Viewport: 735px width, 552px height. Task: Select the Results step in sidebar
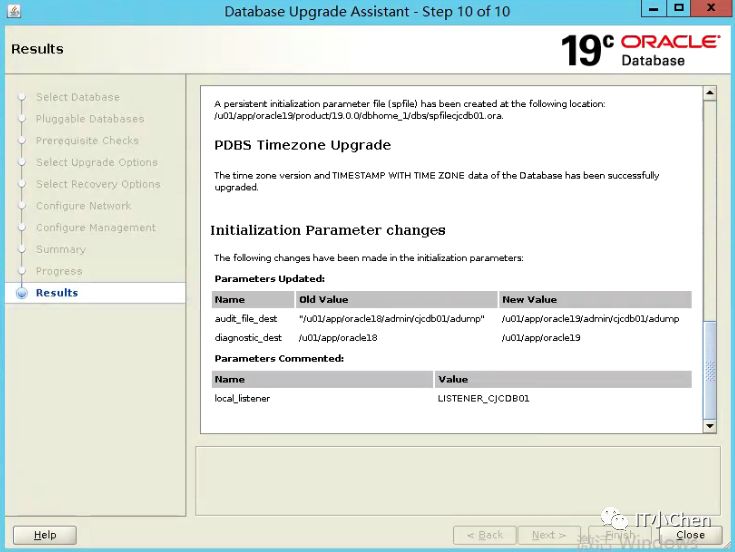57,293
